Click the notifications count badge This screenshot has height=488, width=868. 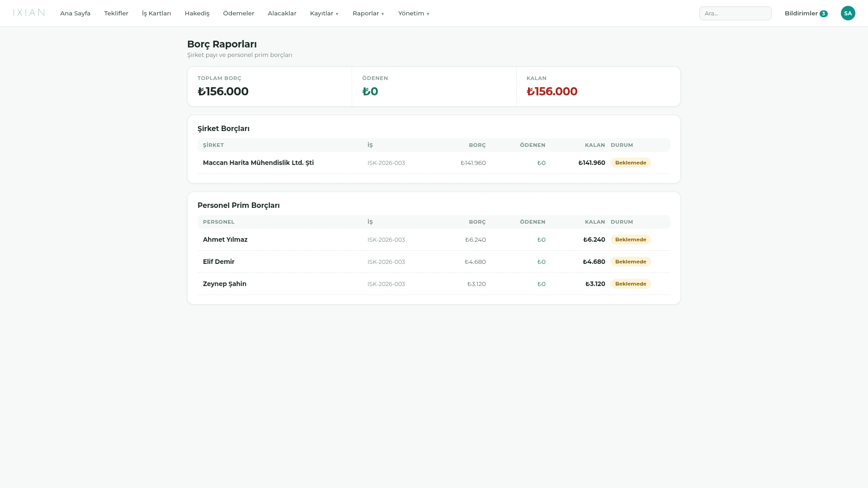[x=823, y=14]
